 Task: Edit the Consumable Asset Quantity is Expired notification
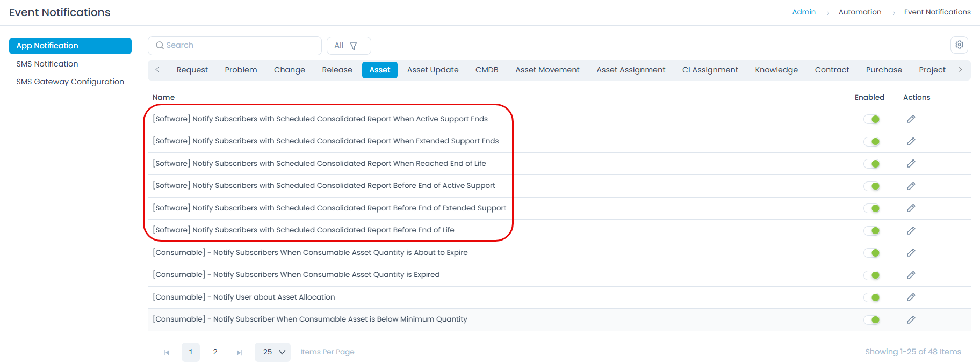click(911, 275)
